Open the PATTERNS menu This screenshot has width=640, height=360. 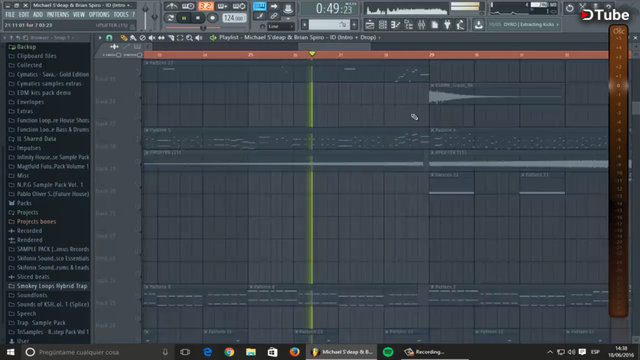tap(58, 14)
